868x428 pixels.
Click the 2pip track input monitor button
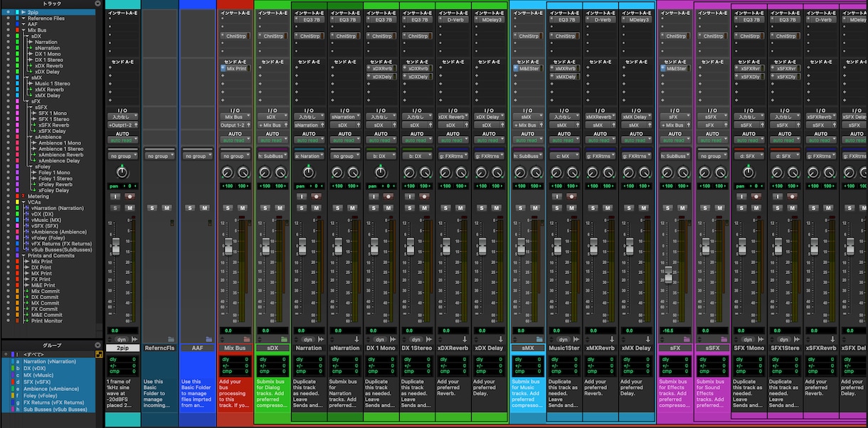pos(115,197)
